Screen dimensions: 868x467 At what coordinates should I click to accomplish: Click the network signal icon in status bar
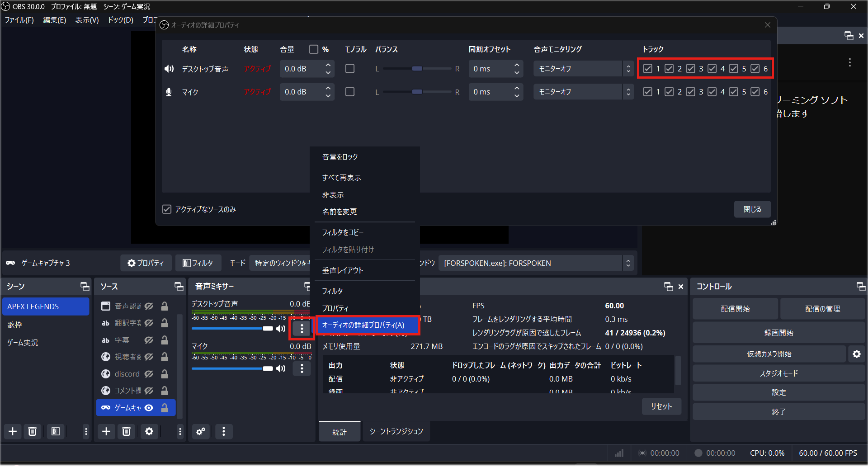(619, 453)
